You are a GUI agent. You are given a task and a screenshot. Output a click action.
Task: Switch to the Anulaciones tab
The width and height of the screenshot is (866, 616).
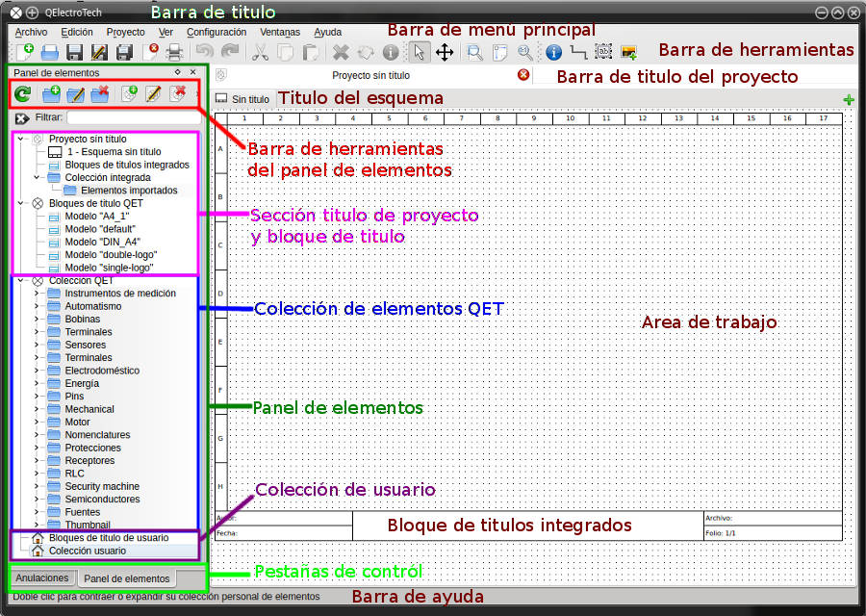coord(42,577)
